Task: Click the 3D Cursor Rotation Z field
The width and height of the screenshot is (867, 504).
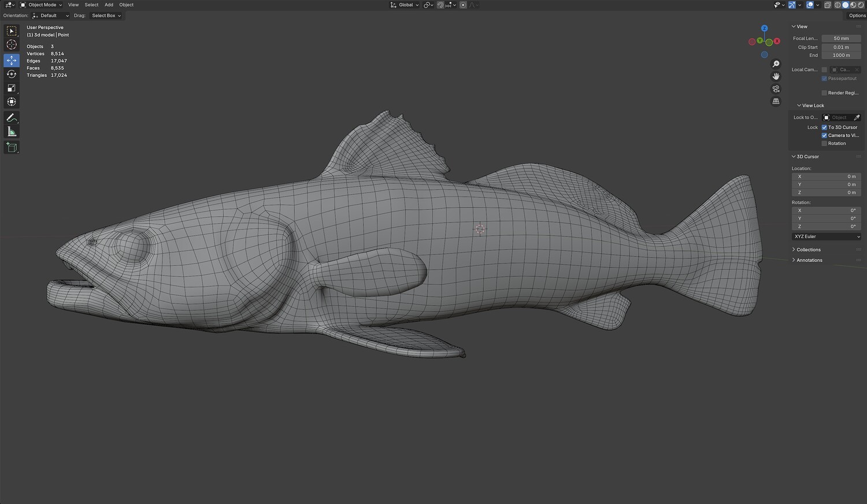Action: click(x=827, y=227)
